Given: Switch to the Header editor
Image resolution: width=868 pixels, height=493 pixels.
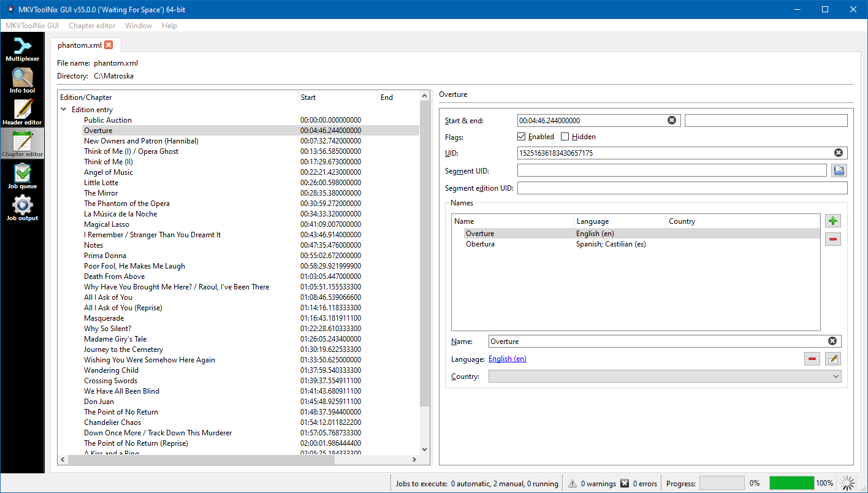Looking at the screenshot, I should pos(22,112).
